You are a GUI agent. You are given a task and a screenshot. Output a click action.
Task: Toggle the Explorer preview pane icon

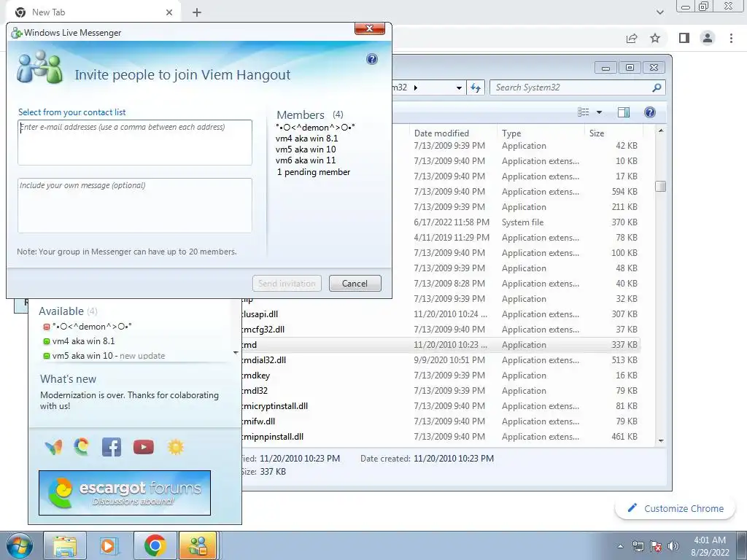pyautogui.click(x=623, y=112)
